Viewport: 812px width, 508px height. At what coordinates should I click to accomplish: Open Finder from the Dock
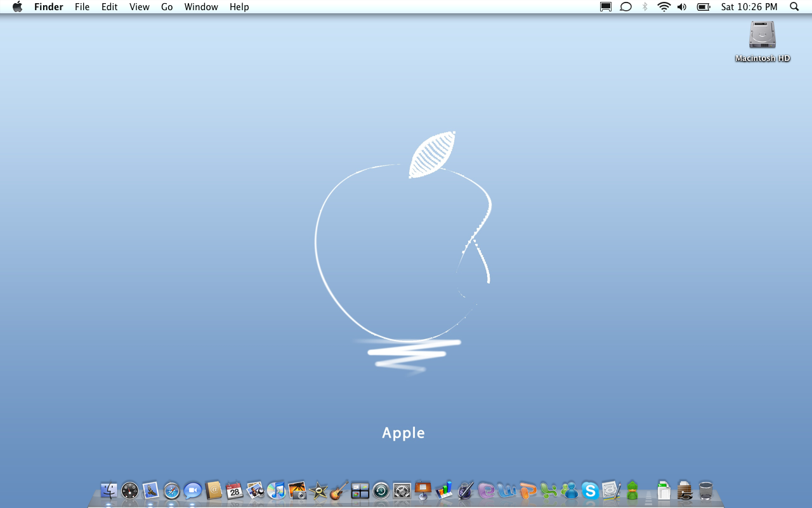click(109, 490)
